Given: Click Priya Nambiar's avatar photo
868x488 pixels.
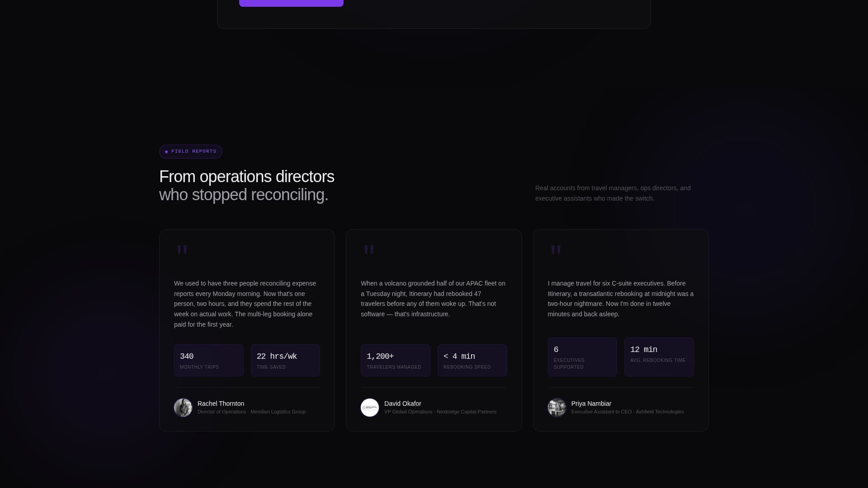Looking at the screenshot, I should click(x=557, y=408).
